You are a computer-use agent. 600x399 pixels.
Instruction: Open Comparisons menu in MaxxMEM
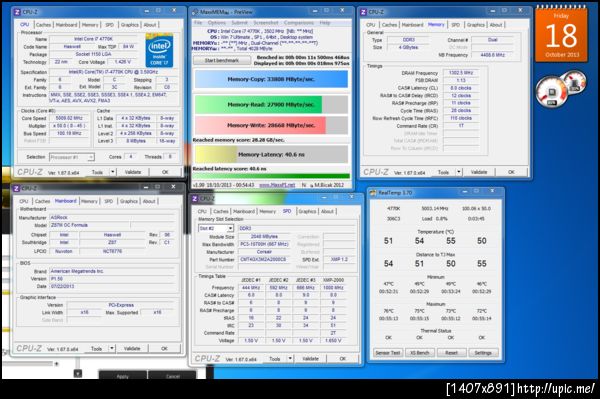(299, 23)
